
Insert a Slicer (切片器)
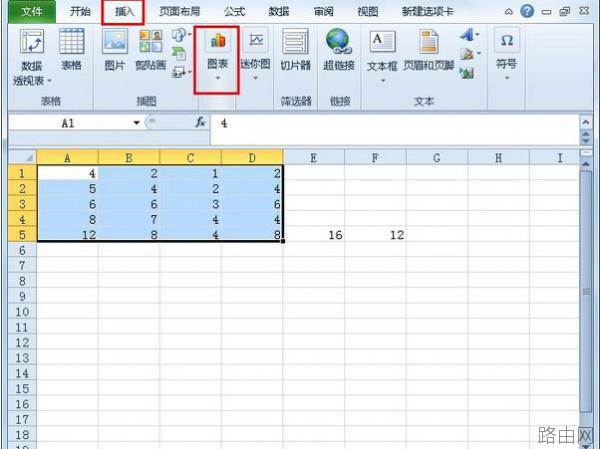(295, 49)
